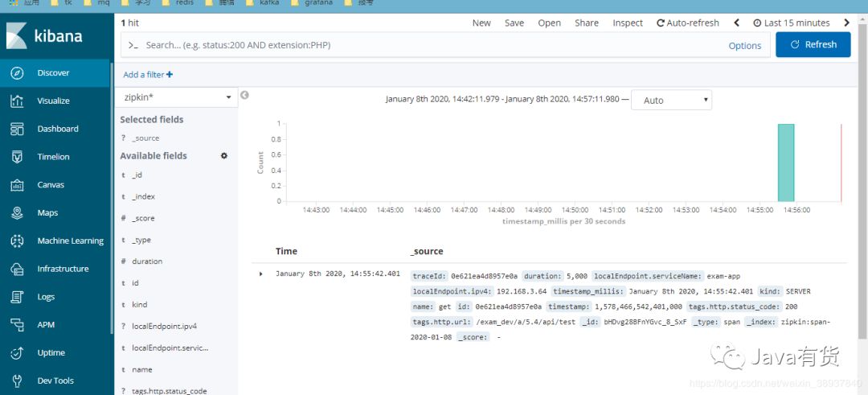
Task: Expand the document row for 14:55:42.401
Action: pyautogui.click(x=261, y=274)
